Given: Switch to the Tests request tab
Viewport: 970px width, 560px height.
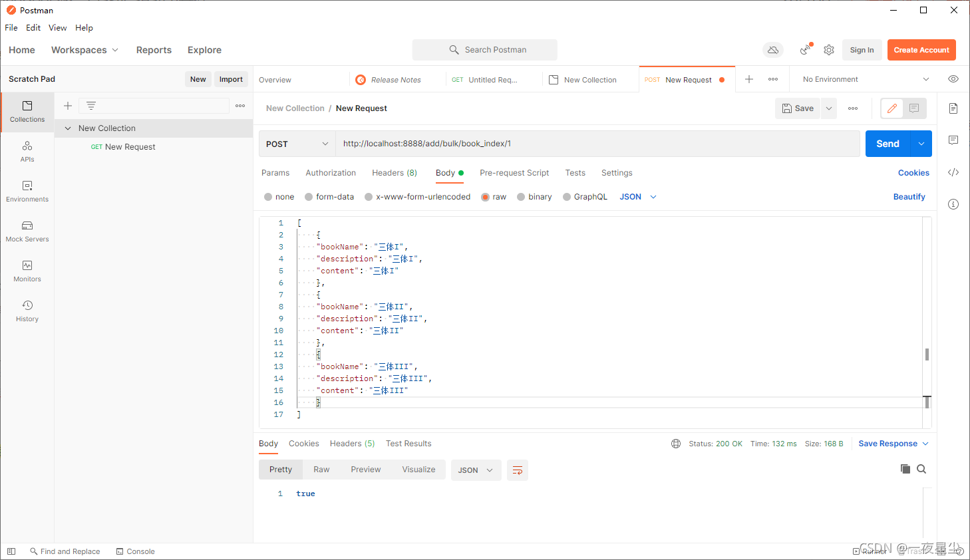Looking at the screenshot, I should tap(575, 173).
